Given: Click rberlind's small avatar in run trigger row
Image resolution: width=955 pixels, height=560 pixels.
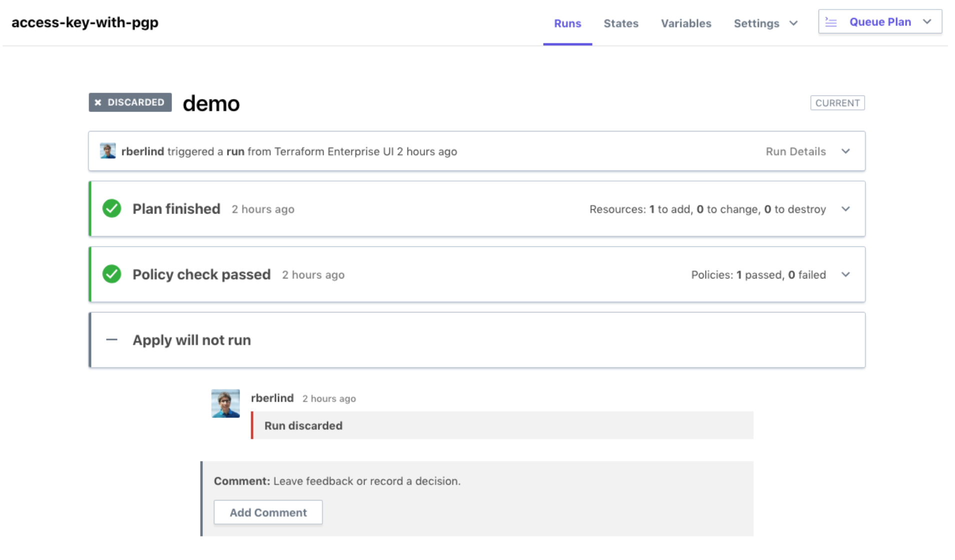Looking at the screenshot, I should click(107, 151).
